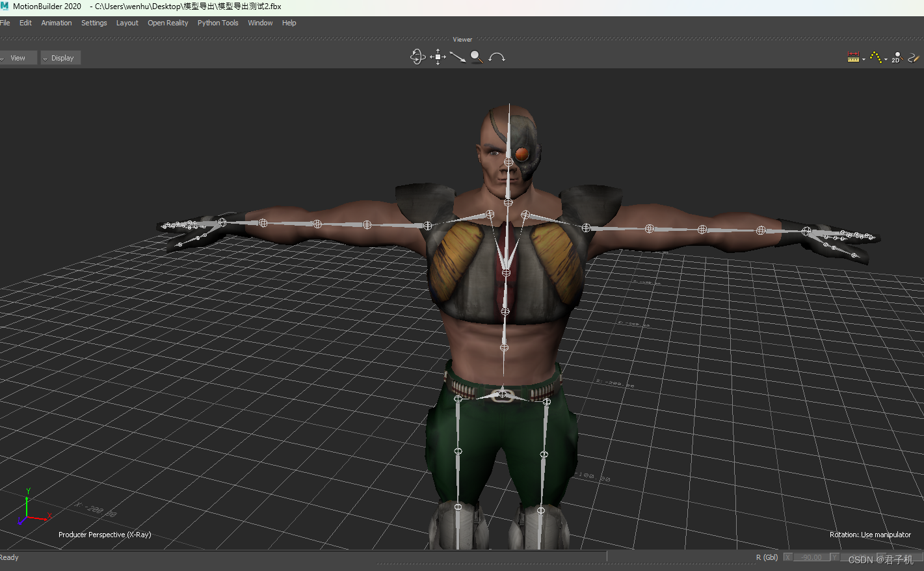Toggle the X rotation axis field in status bar
The image size is (924, 571).
click(x=787, y=557)
